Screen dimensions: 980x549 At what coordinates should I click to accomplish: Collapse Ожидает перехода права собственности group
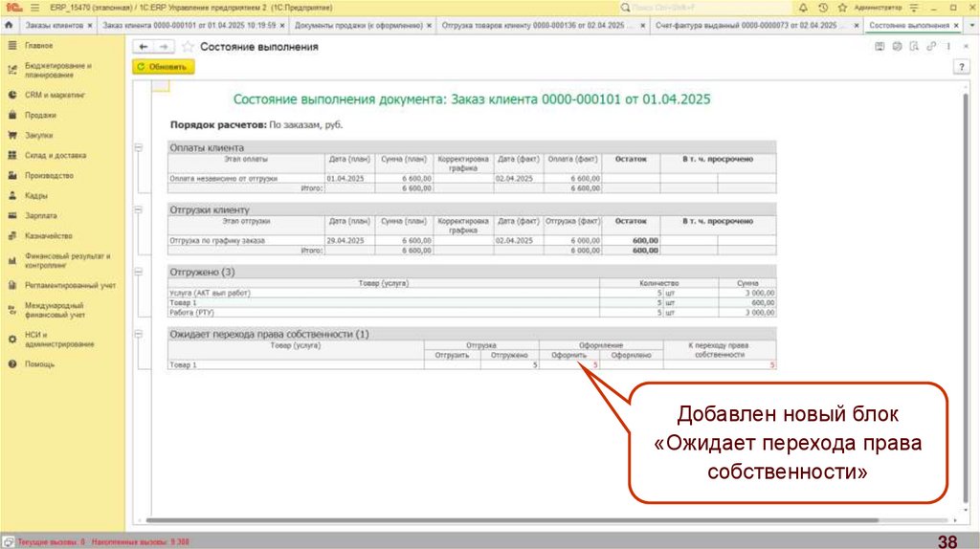(139, 334)
